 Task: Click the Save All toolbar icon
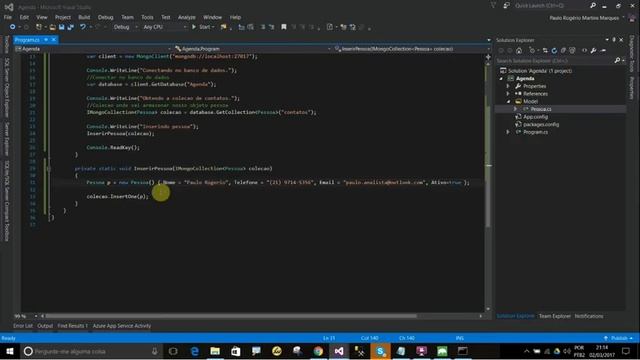71,27
